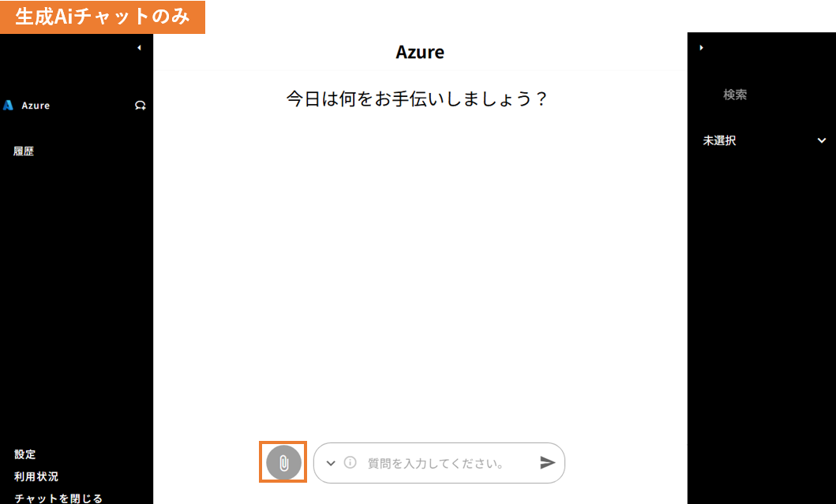
Task: Send the message with paper plane icon
Action: tap(547, 463)
